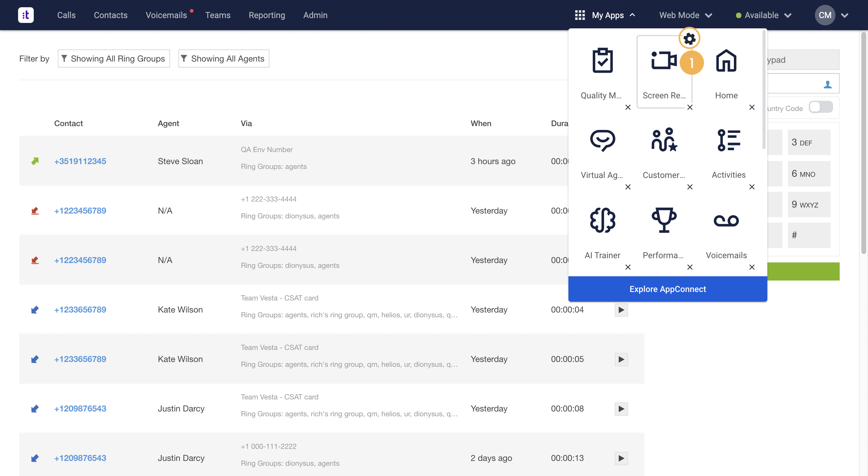
Task: Open the Showing All Agents filter
Action: point(224,59)
